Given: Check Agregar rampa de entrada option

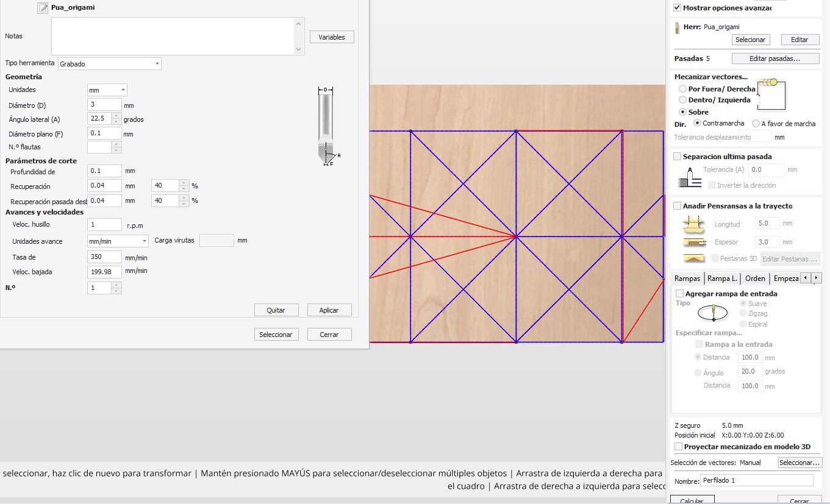Looking at the screenshot, I should click(679, 294).
